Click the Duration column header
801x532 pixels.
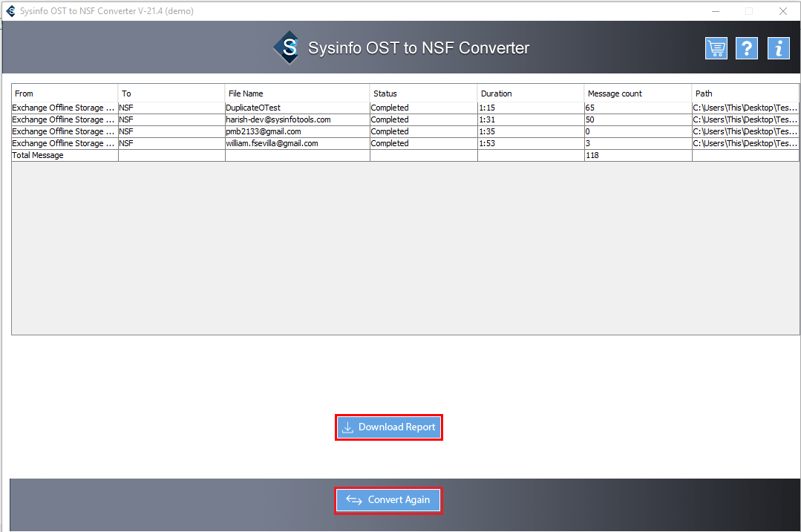coord(530,93)
